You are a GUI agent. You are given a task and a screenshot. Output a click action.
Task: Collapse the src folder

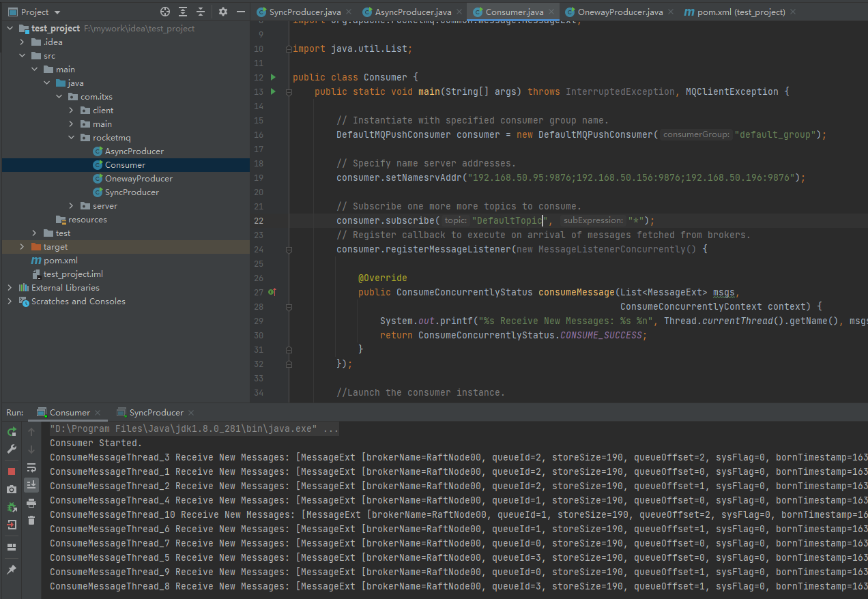tap(23, 56)
